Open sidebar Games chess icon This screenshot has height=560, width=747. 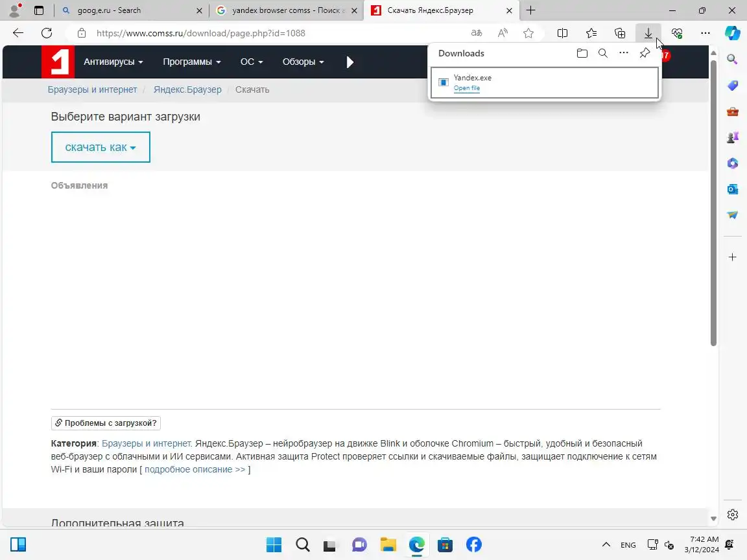(733, 137)
